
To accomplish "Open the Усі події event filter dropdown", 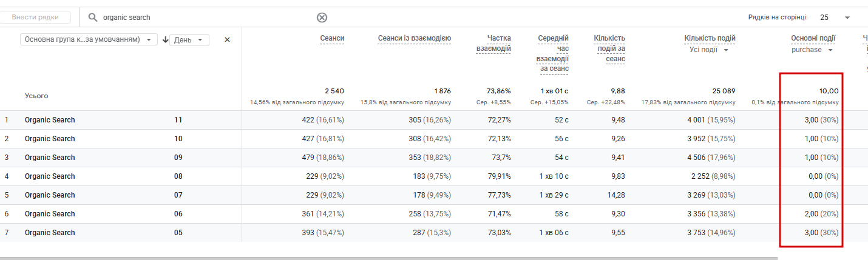I will pos(708,50).
